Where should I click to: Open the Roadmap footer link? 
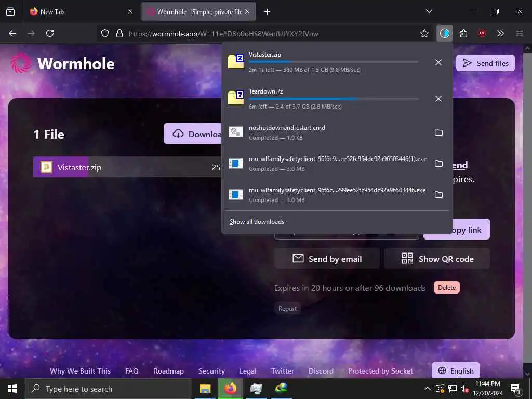pos(168,371)
